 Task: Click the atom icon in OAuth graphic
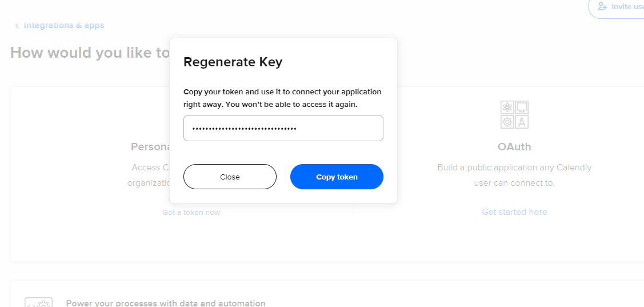pyautogui.click(x=507, y=107)
